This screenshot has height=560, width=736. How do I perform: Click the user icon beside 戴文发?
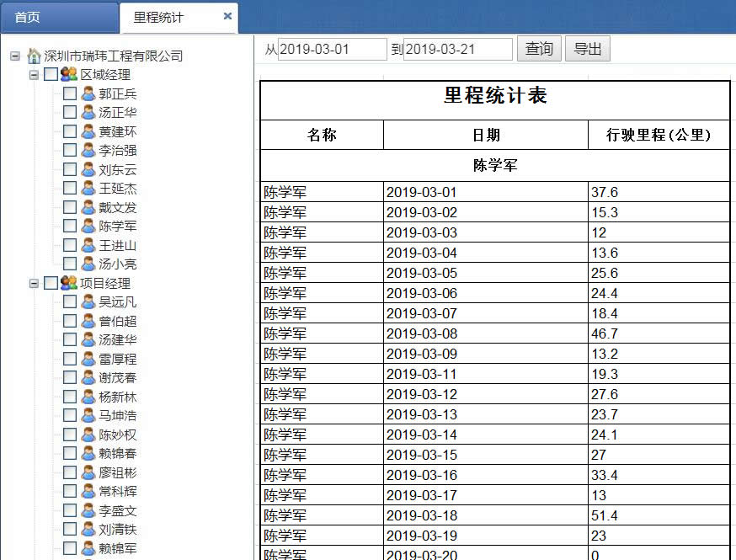(x=88, y=207)
